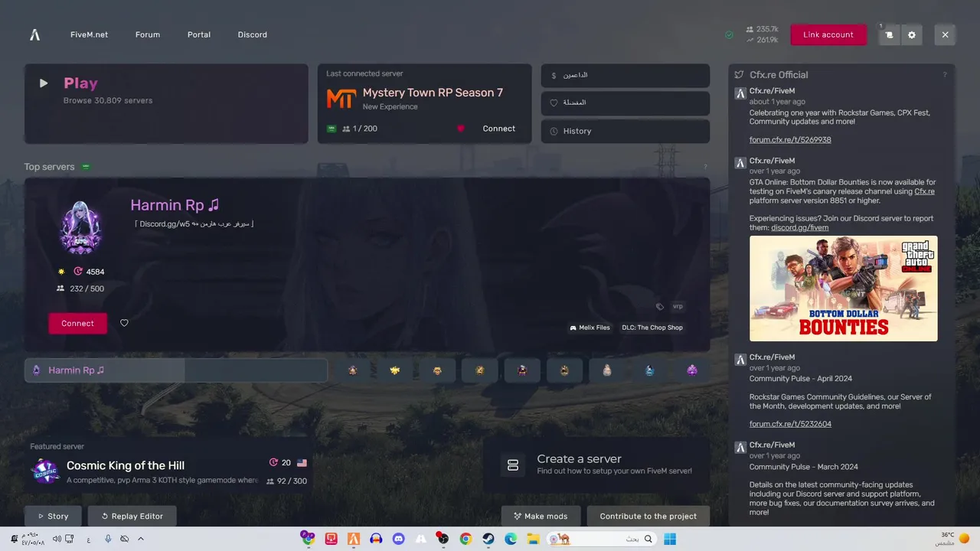Screen dimensions: 980x551
Task: Open the History server list
Action: click(626, 131)
